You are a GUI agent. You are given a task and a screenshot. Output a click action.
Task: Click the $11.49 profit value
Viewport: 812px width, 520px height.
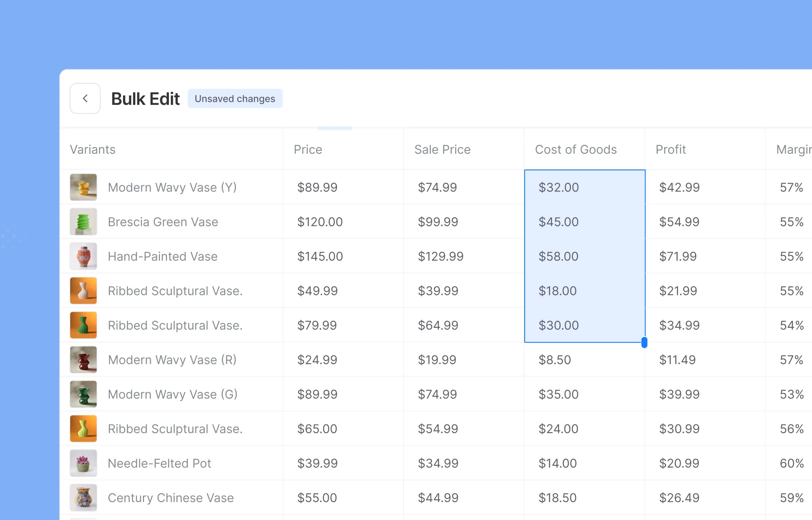677,360
